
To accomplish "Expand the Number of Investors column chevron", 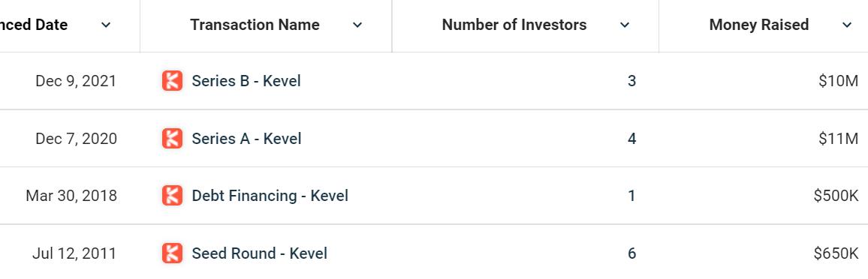I will [625, 25].
